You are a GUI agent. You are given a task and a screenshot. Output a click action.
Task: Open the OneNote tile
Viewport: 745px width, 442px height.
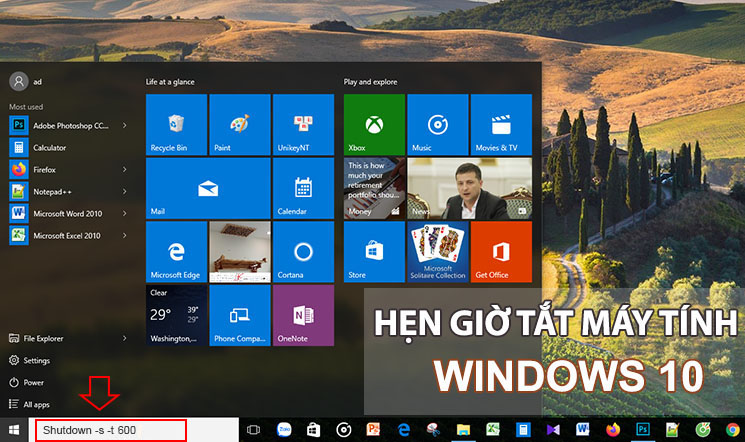coord(303,313)
